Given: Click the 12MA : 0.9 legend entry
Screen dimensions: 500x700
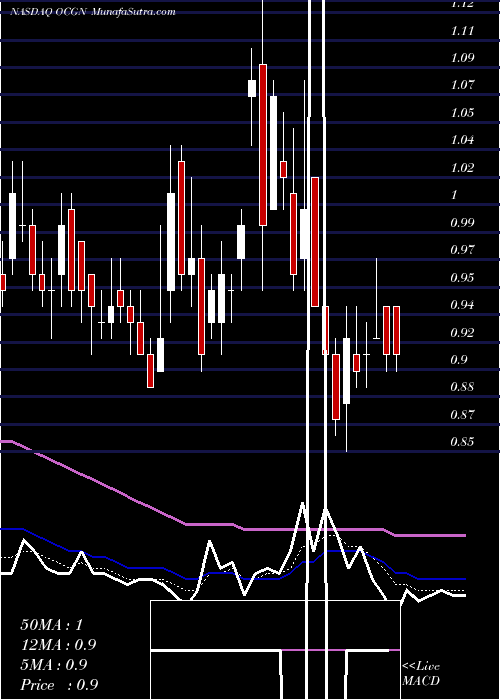Looking at the screenshot, I should point(58,645).
